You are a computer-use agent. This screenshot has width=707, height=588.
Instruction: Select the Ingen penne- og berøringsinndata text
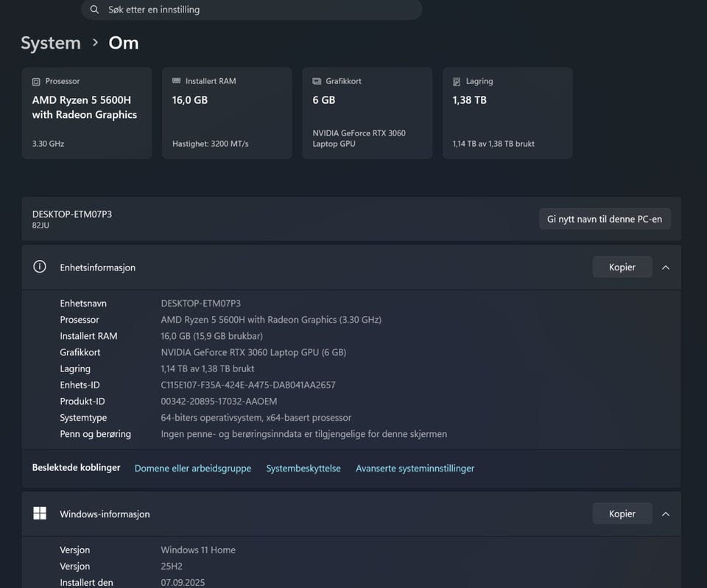coord(304,434)
